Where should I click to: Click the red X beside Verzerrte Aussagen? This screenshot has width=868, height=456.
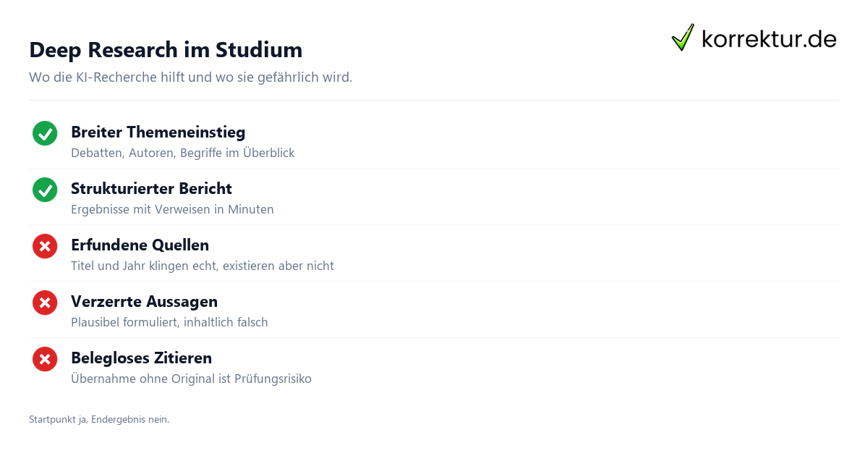pyautogui.click(x=45, y=303)
